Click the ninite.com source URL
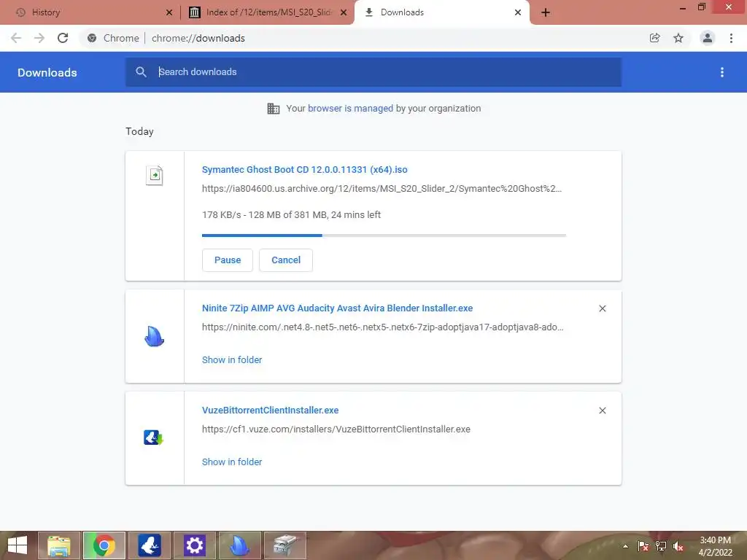 pos(382,327)
